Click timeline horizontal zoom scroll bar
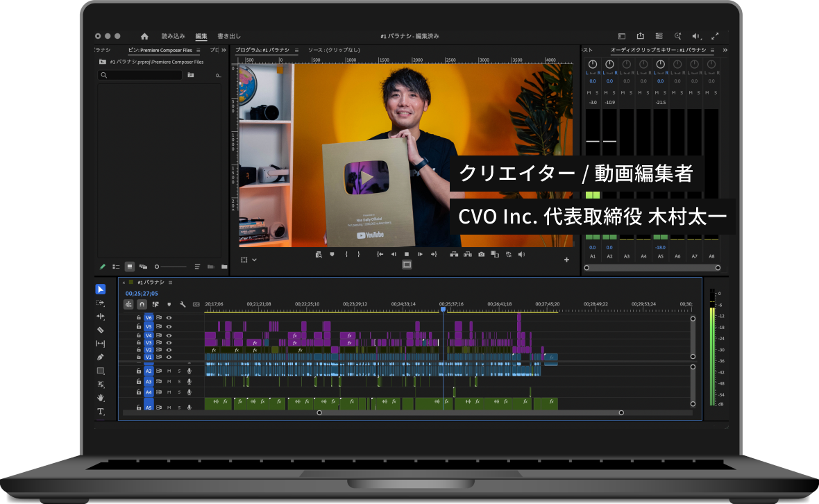The image size is (819, 504). (470, 412)
